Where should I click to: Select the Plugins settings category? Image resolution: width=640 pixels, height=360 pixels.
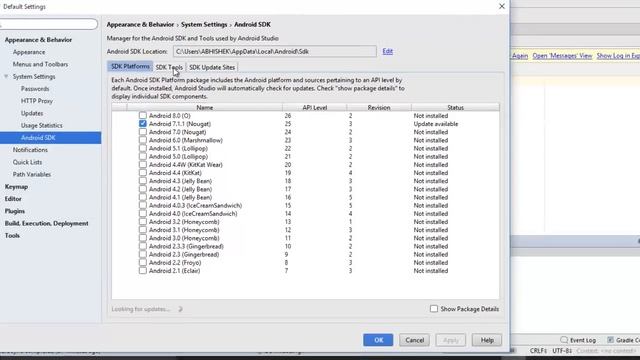[15, 211]
